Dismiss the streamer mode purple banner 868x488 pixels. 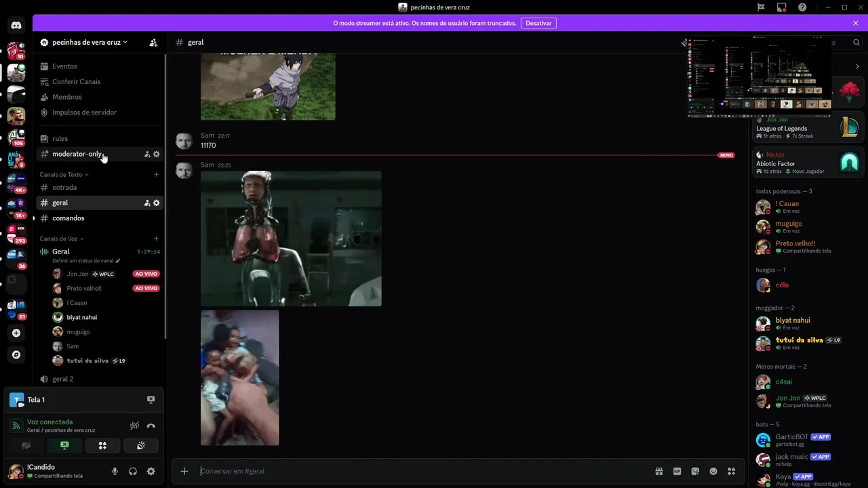coord(856,23)
